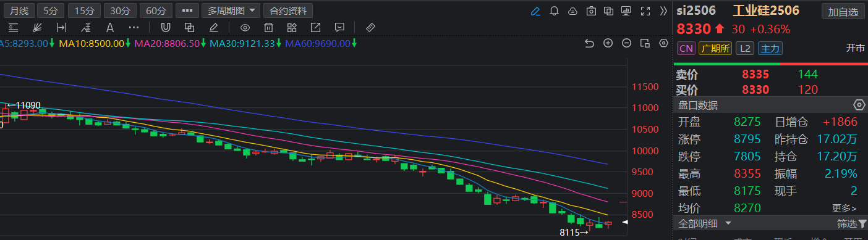The image size is (868, 240).
Task: Select the text annotation tool
Action: pyautogui.click(x=110, y=27)
